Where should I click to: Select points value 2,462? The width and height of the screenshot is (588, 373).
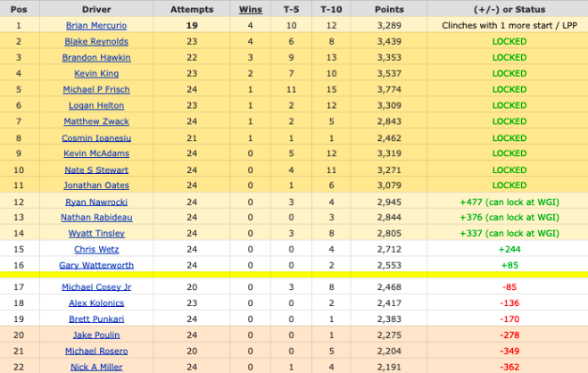coord(389,138)
